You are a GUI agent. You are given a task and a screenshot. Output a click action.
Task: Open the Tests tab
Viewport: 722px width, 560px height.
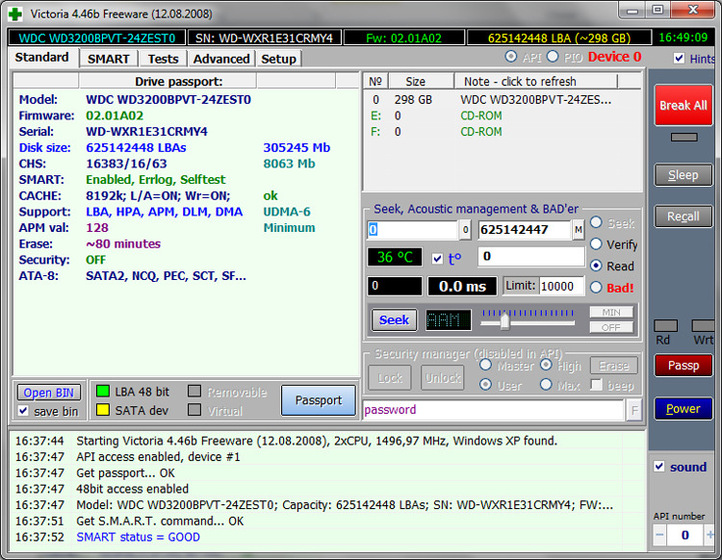[163, 59]
